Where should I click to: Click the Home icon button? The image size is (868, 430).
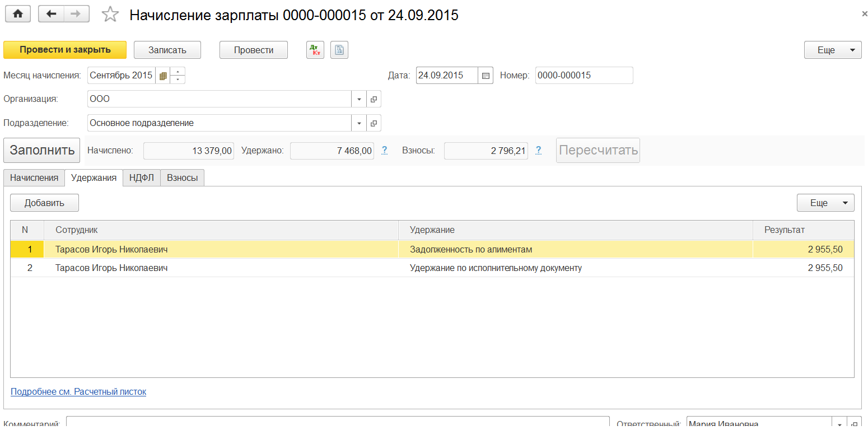[18, 15]
